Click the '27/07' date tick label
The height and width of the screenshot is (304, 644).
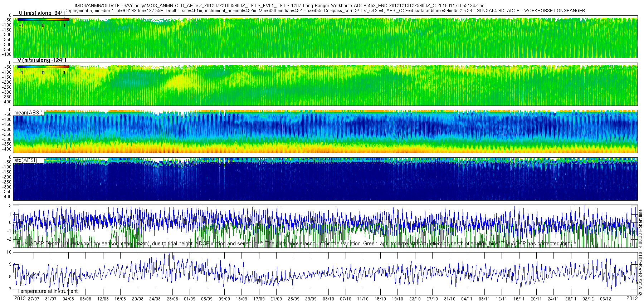(x=34, y=299)
